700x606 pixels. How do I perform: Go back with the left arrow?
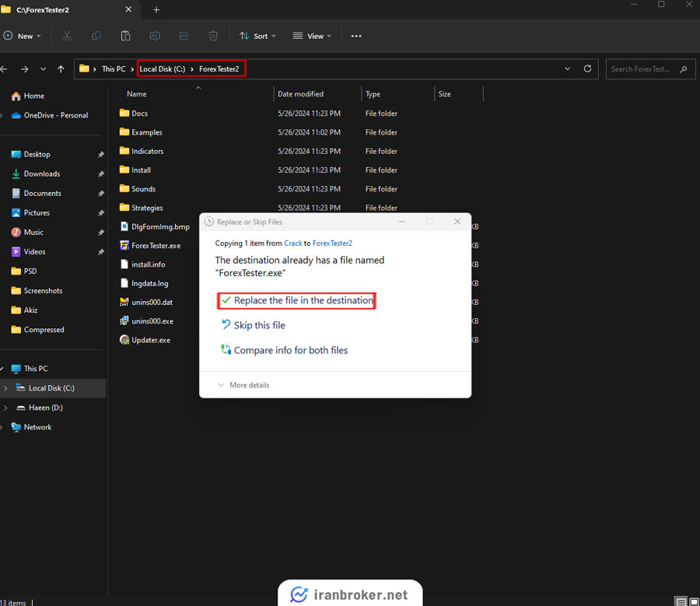pos(4,69)
